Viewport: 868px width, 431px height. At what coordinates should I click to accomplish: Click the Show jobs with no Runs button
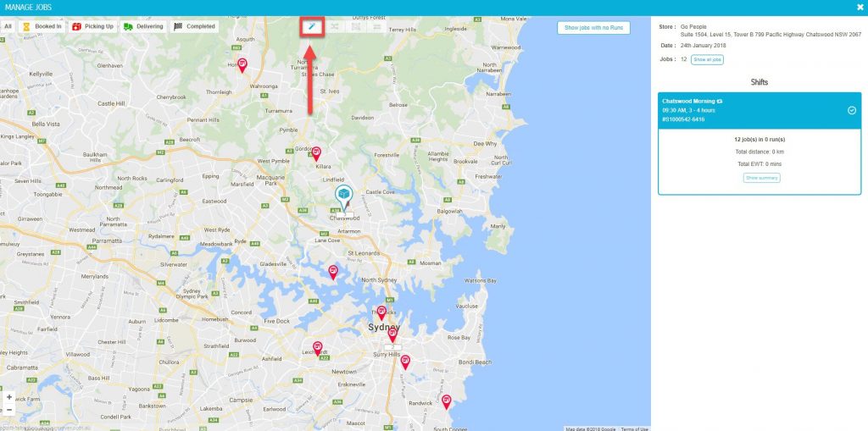tap(593, 28)
